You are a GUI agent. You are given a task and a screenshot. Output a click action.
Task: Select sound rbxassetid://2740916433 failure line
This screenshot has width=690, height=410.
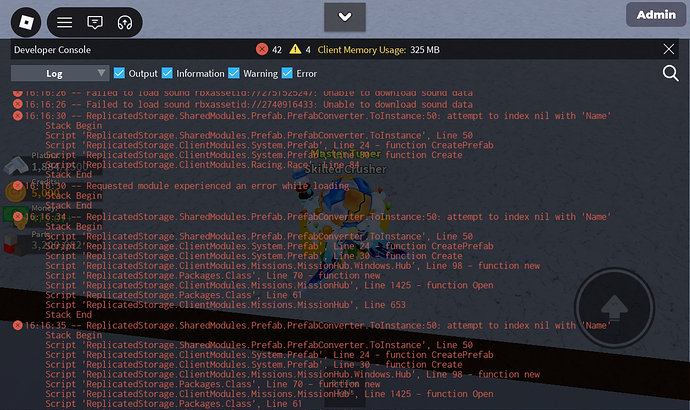249,104
